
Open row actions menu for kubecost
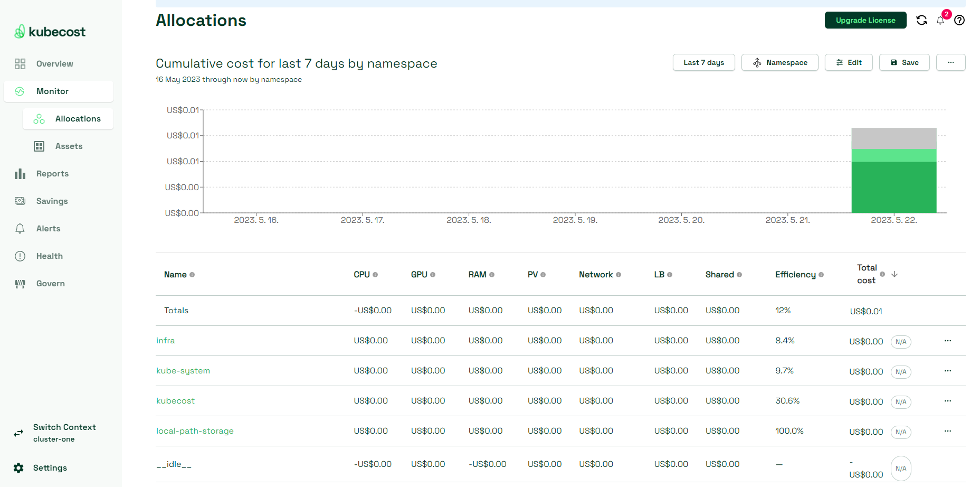[948, 401]
